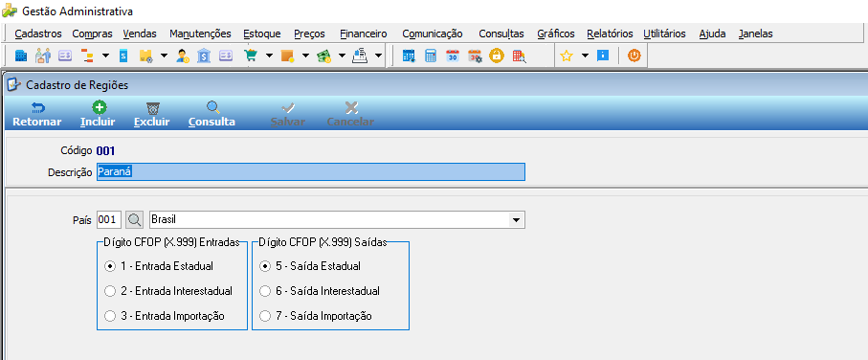The height and width of the screenshot is (360, 868).
Task: Click the Excluir trash button
Action: 151,115
